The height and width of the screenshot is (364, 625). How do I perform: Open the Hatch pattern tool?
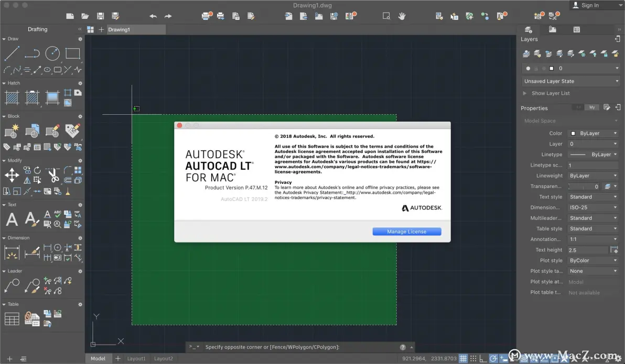[12, 97]
